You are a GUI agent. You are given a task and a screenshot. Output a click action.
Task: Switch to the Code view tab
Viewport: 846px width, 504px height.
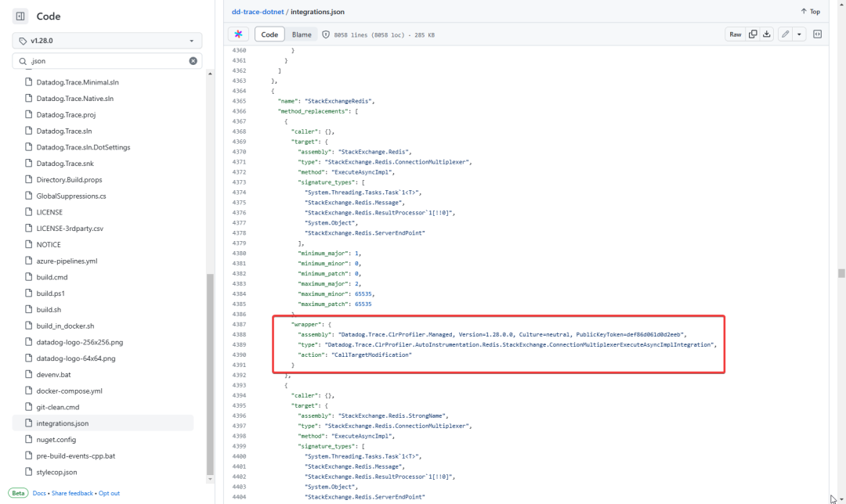[x=269, y=34]
